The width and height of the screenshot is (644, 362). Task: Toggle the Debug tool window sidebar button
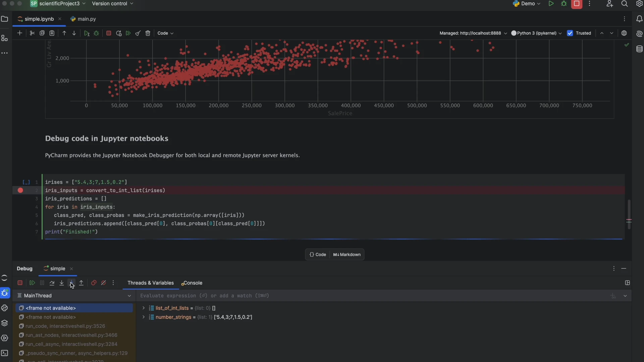[5, 293]
